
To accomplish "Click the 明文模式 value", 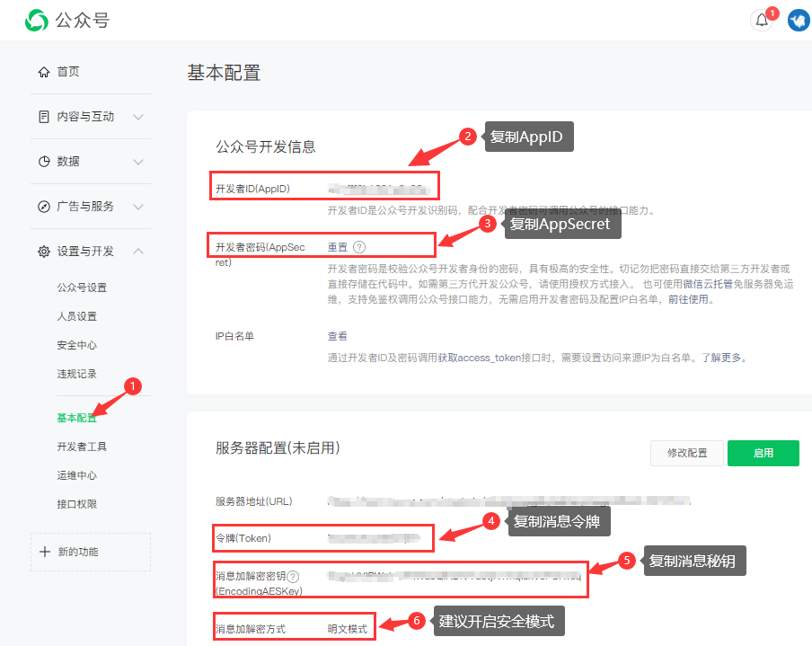I will pyautogui.click(x=348, y=629).
